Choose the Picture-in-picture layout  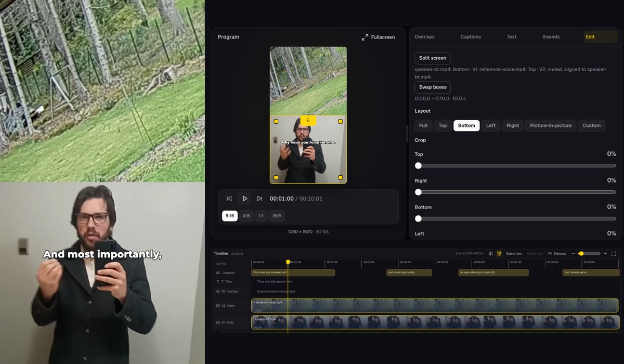coord(551,125)
